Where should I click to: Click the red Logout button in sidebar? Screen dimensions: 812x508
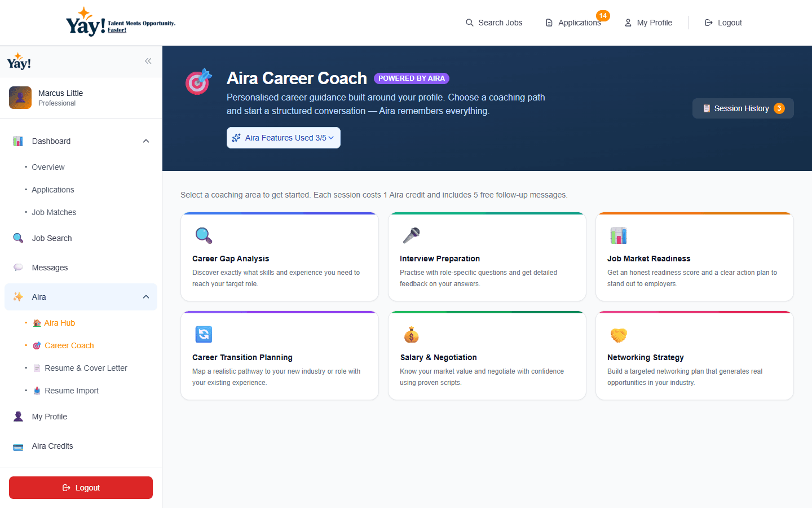click(x=81, y=487)
